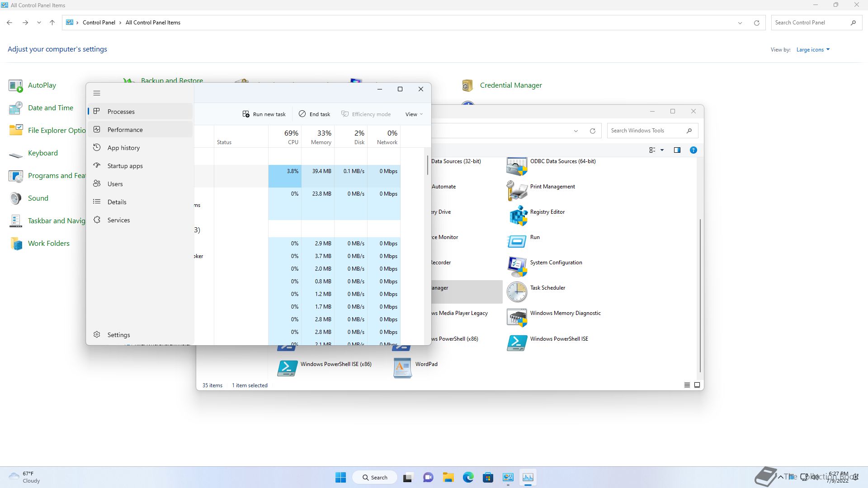Click the Users people icon
The width and height of the screenshot is (868, 488).
point(97,183)
